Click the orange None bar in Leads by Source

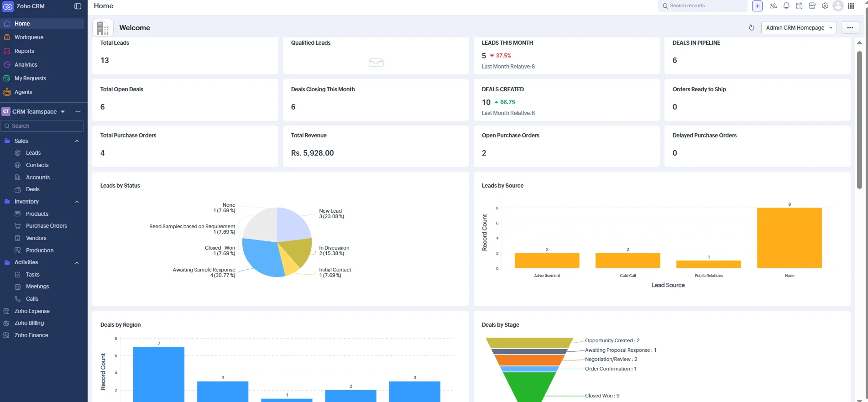789,238
